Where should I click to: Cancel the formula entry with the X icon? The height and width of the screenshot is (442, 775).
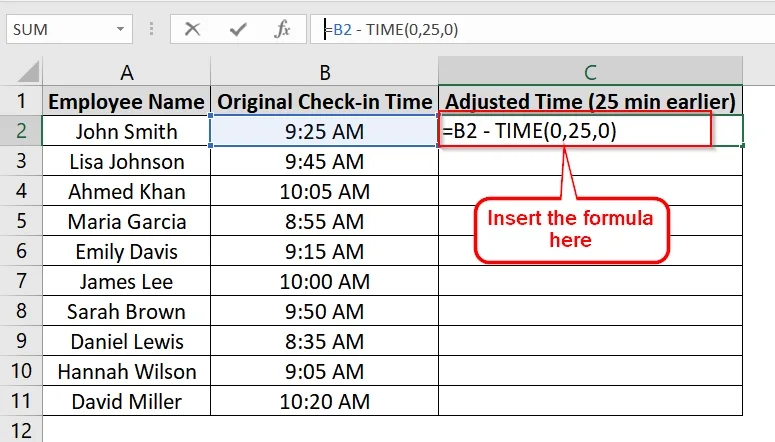(192, 29)
